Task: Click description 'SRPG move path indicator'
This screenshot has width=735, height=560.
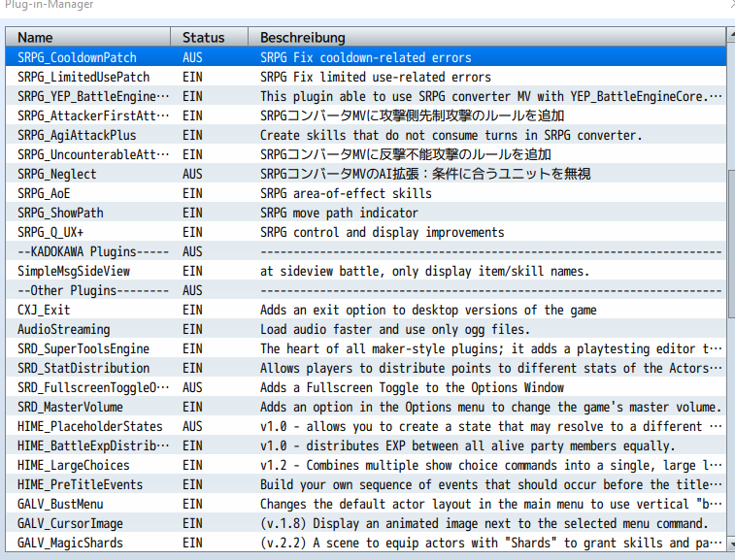Action: (x=339, y=214)
